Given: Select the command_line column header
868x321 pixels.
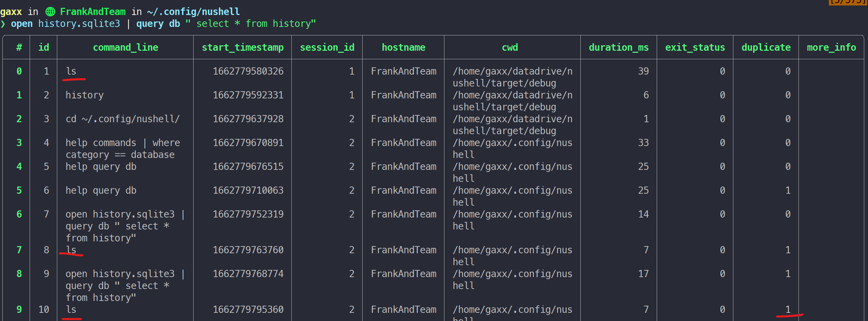Looking at the screenshot, I should tap(126, 47).
